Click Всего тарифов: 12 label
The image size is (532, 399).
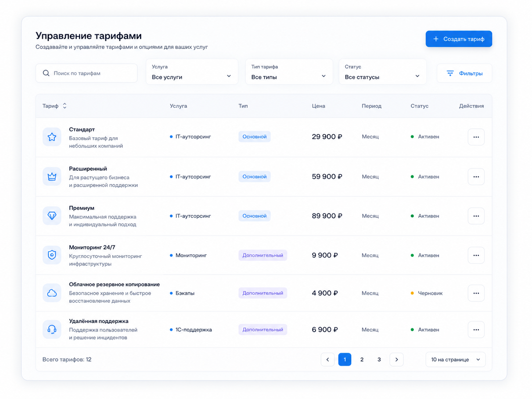[67, 359]
